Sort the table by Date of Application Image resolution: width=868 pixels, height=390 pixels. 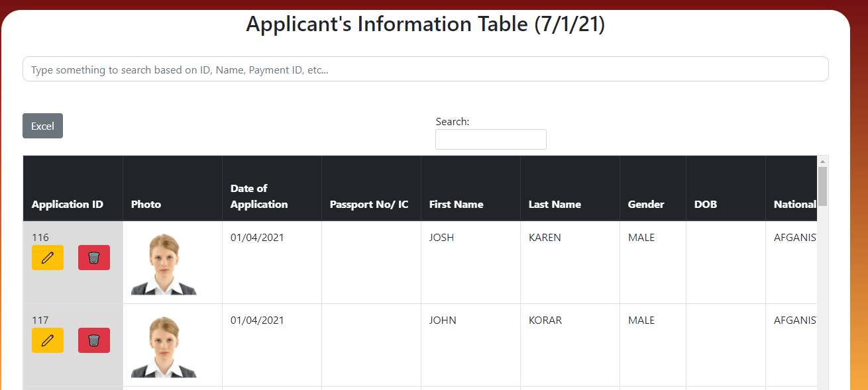258,197
